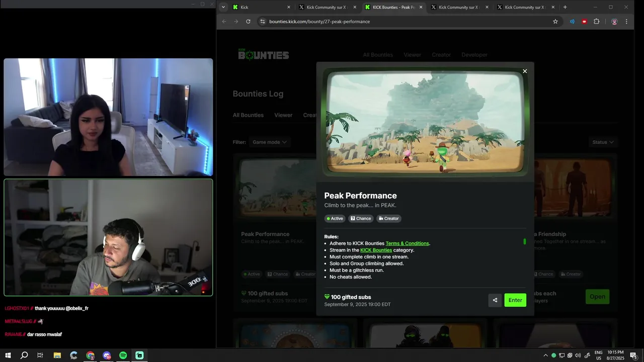644x362 pixels.
Task: Follow the KICK Bounties category link in Rules
Action: tap(376, 250)
